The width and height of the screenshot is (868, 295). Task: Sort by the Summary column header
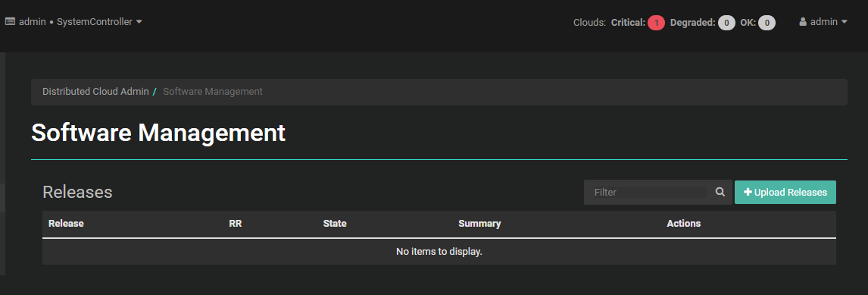[x=479, y=224]
